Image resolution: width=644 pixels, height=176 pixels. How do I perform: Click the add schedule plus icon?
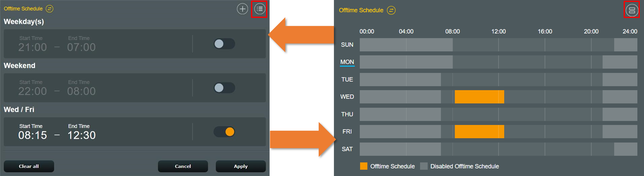(242, 9)
